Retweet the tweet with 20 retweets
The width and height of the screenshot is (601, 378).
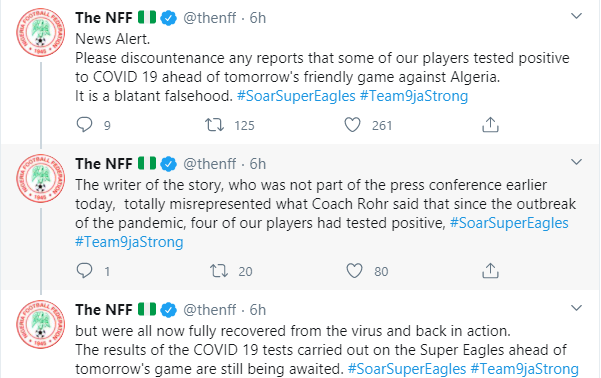coord(219,271)
